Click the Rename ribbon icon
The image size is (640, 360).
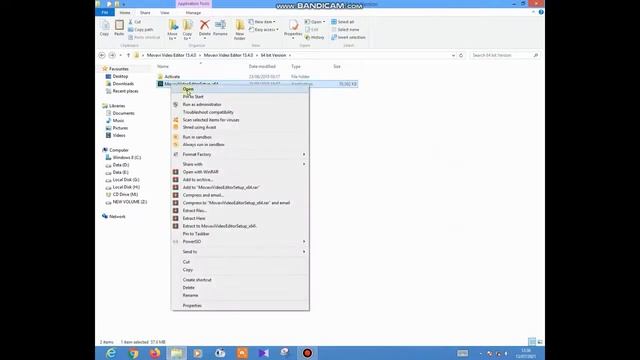point(220,28)
